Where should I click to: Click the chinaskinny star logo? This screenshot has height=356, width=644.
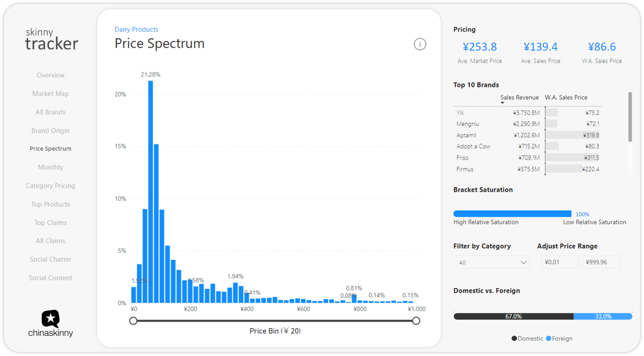[x=51, y=319]
